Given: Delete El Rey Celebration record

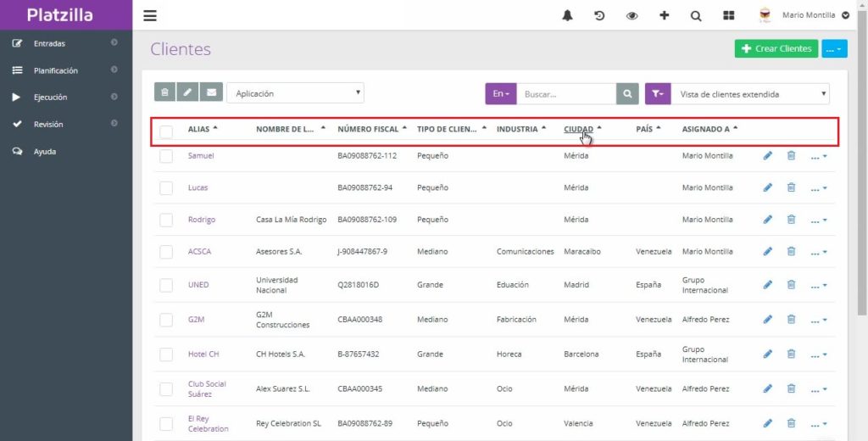Looking at the screenshot, I should pos(792,423).
